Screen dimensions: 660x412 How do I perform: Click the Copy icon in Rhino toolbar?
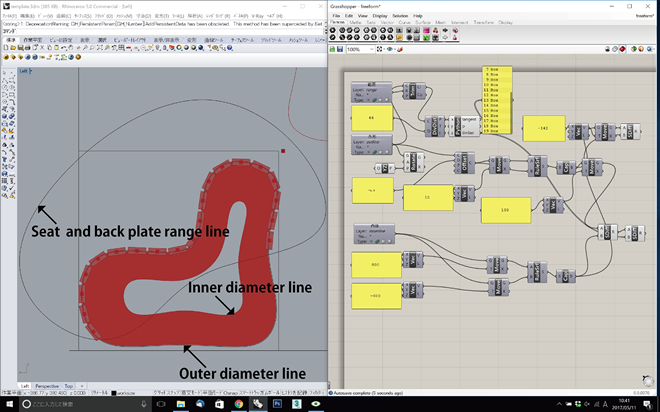pos(49,48)
